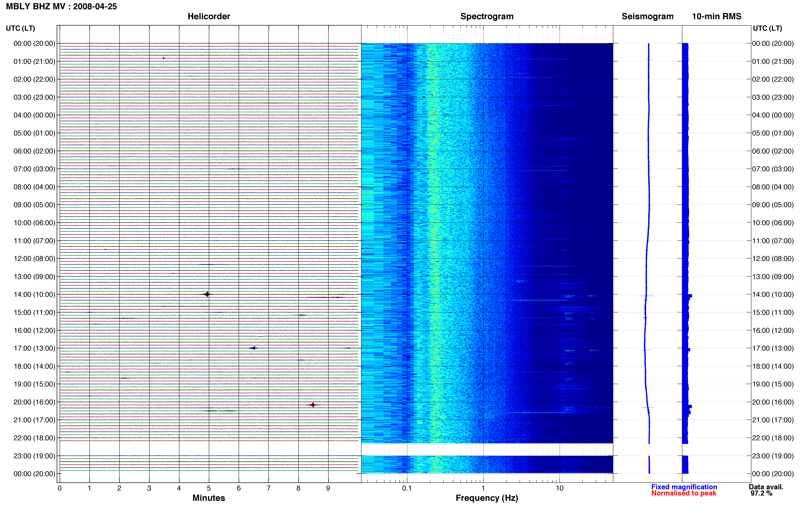Screen dimensions: 812x508
Task: Click the black seismic event at 14:00 trace
Action: tap(207, 294)
